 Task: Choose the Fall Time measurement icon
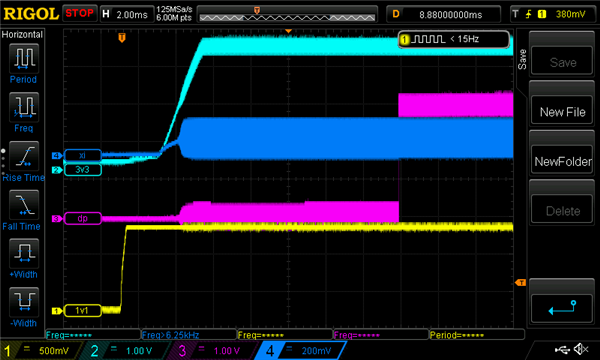(24, 205)
